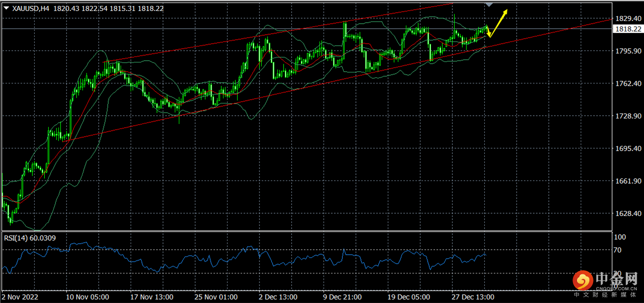
Task: Click the RSI scale 70 level label
Action: point(617,250)
